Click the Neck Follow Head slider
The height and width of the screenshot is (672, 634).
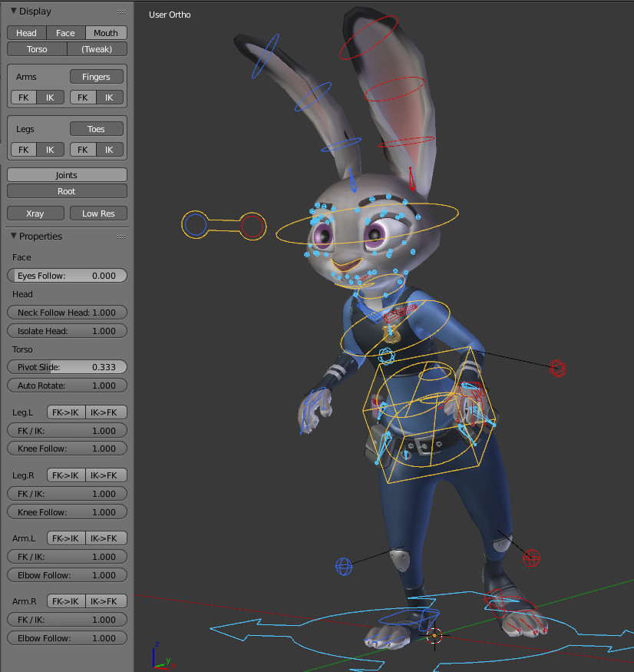pos(67,313)
